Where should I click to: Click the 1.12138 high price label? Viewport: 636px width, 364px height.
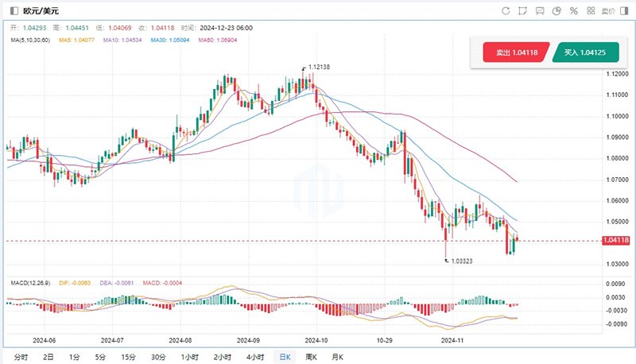319,68
